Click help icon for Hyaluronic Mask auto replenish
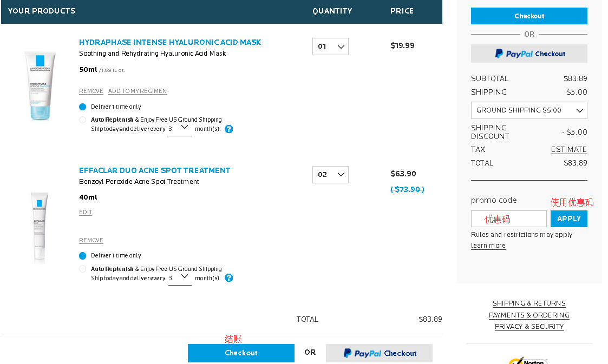The width and height of the screenshot is (608, 364). coord(229,129)
